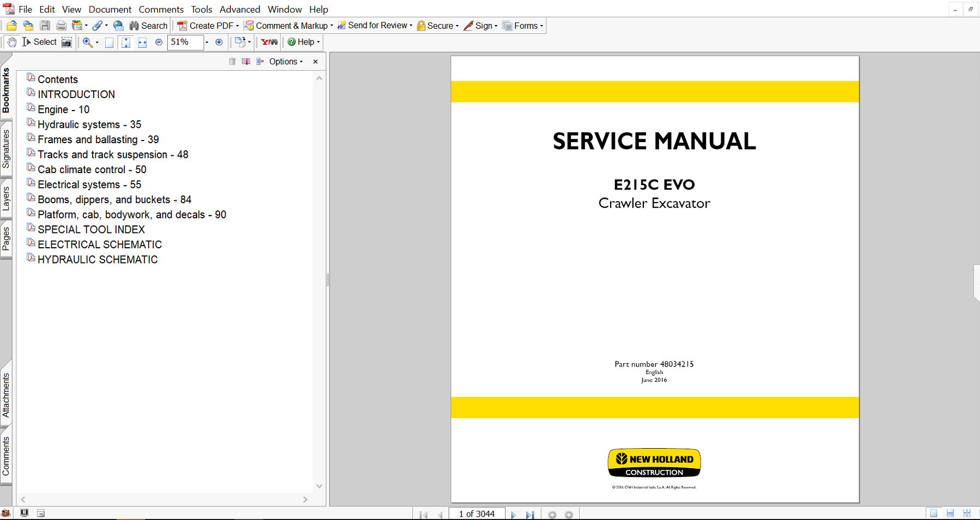Click the Print icon
Screen dimensions: 980x520
click(x=62, y=26)
